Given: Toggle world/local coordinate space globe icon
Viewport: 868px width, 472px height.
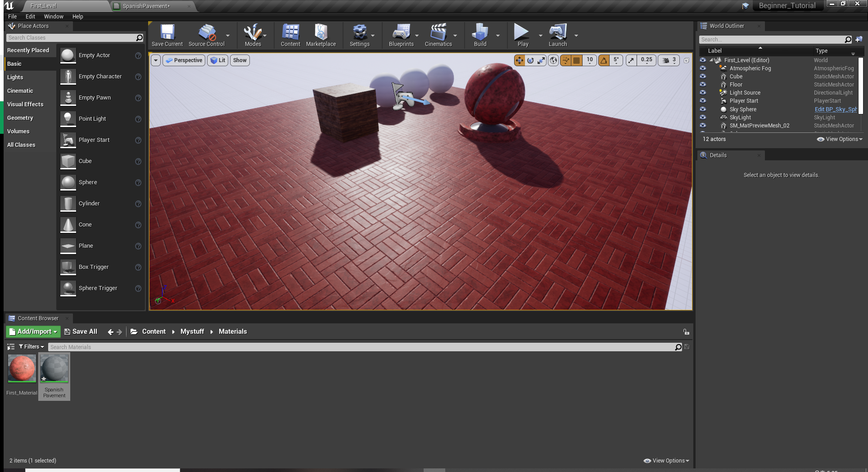Looking at the screenshot, I should pos(553,60).
